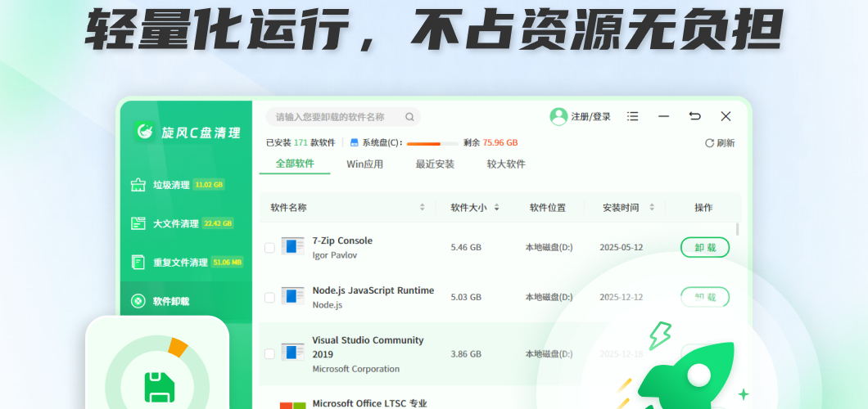
Task: Click the software name search field
Action: pos(343,117)
